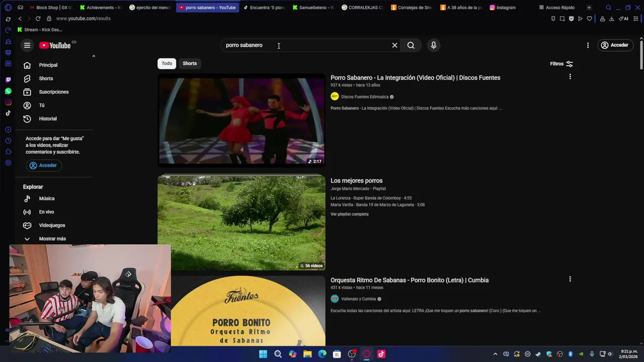Open the YouTube hamburger guide menu

click(27, 45)
